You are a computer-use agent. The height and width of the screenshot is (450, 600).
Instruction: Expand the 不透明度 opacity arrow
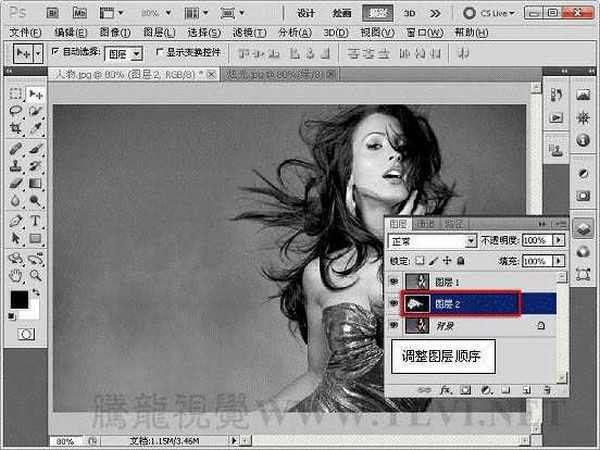(x=556, y=242)
